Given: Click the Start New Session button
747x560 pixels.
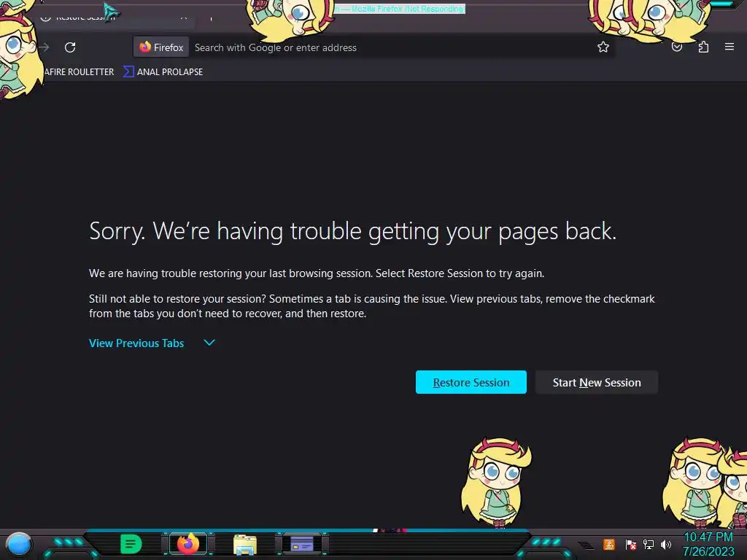Looking at the screenshot, I should click(597, 382).
